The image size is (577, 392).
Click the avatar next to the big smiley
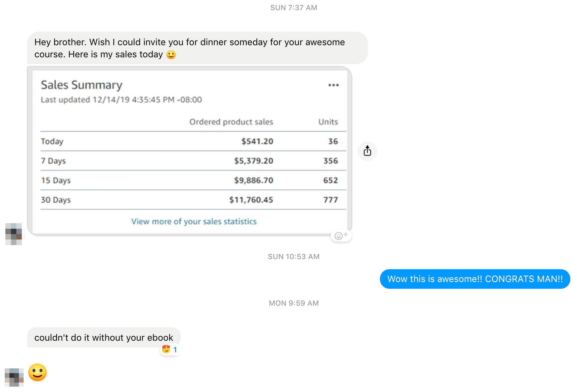[x=14, y=377]
